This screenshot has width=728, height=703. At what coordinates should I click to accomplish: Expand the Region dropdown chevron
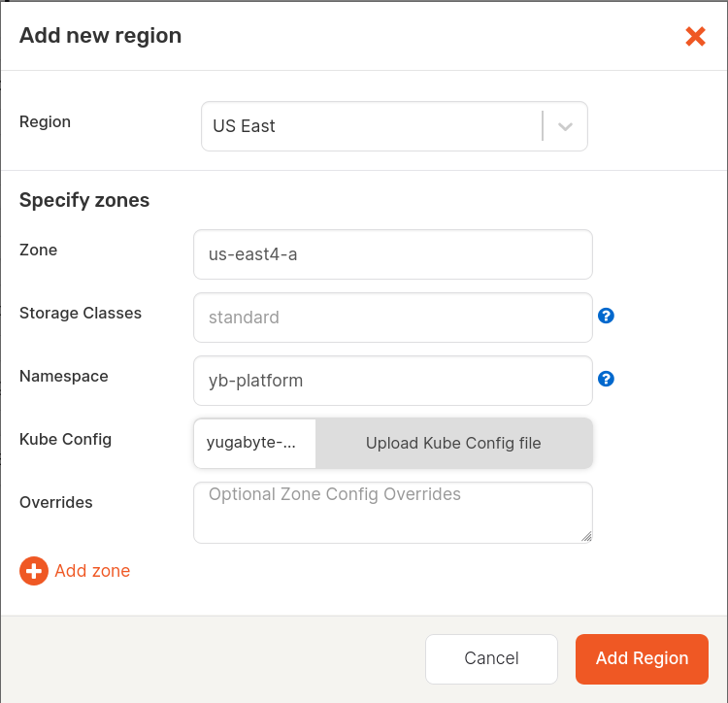coord(565,126)
